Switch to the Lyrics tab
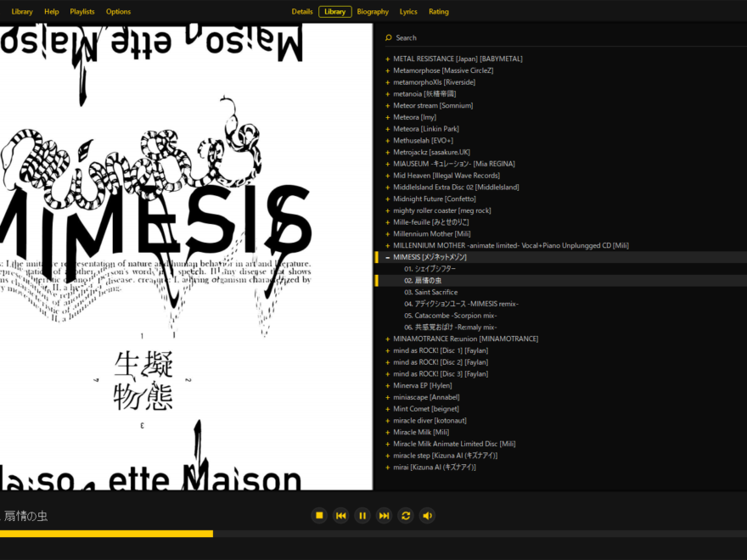The width and height of the screenshot is (747, 560). click(408, 11)
